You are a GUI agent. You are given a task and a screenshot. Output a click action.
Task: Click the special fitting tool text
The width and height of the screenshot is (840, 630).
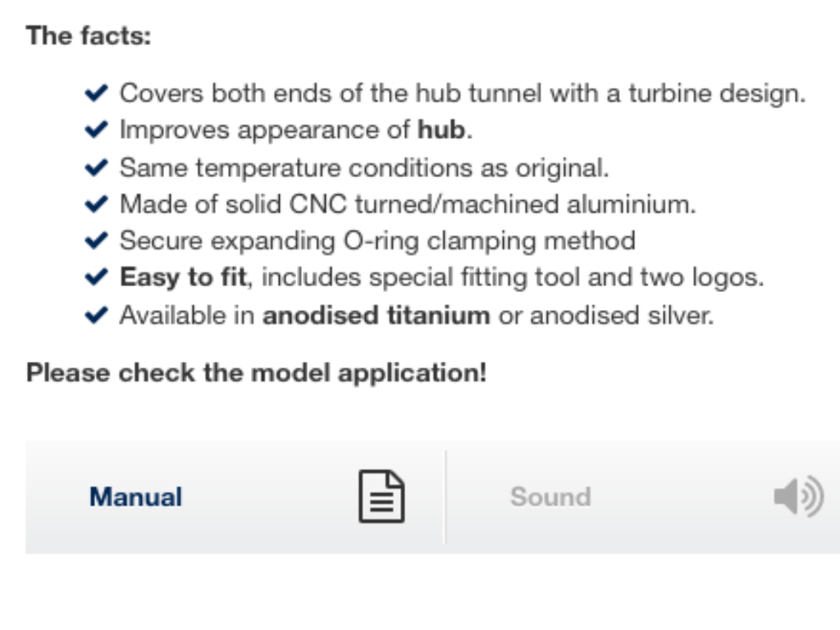tap(474, 277)
